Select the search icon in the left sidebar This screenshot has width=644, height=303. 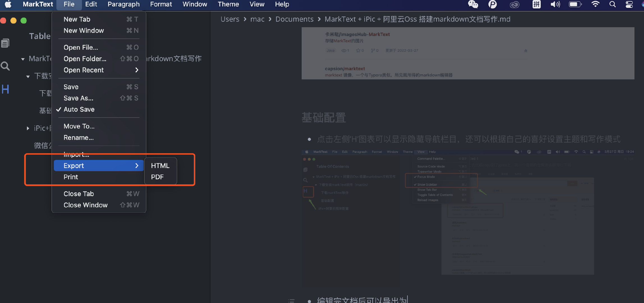tap(5, 66)
